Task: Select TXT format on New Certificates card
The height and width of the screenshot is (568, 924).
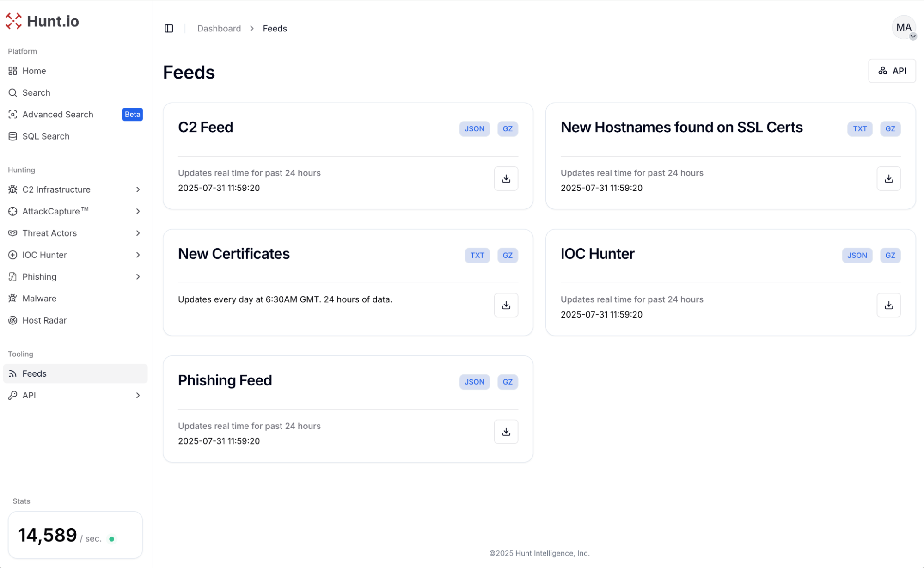Action: point(477,256)
